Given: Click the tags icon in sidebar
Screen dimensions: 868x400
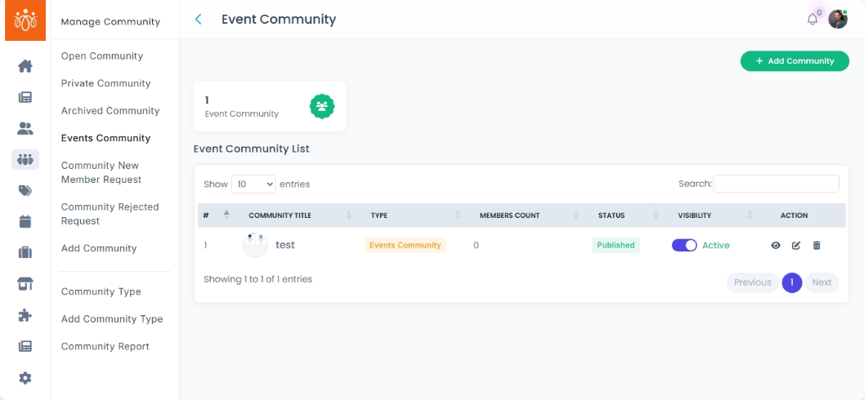Looking at the screenshot, I should coord(25,190).
